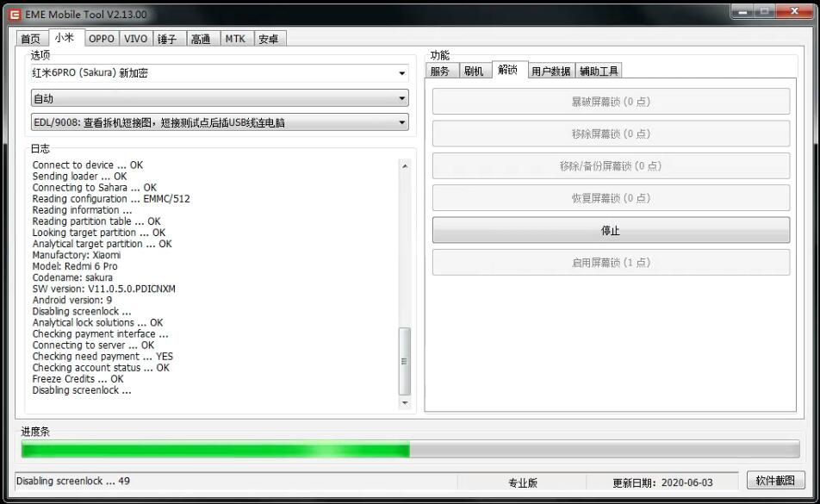
Task: Close the EME Mobile Tool window
Action: pos(794,11)
